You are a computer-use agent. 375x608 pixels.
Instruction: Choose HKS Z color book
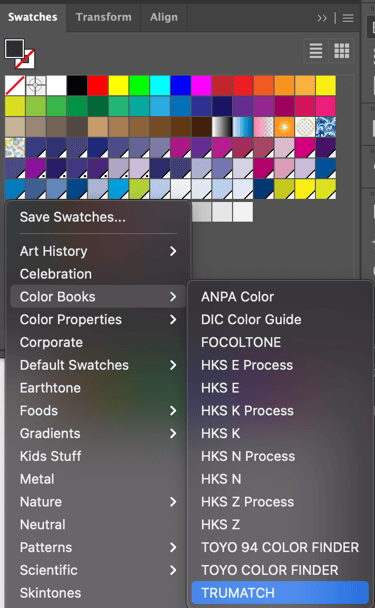coord(280,525)
